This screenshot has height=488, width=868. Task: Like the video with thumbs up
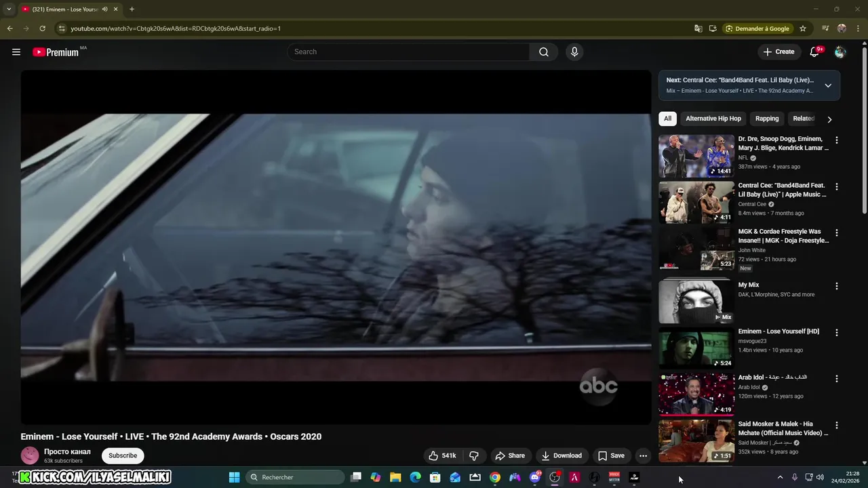point(442,455)
